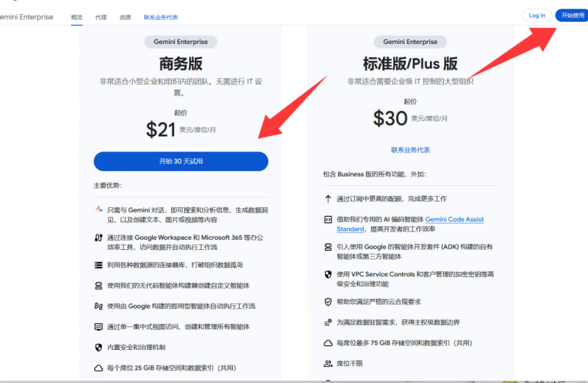Click the cloud icon beside 25 GiB storage
Screen dimensions: 588x383
click(98, 368)
